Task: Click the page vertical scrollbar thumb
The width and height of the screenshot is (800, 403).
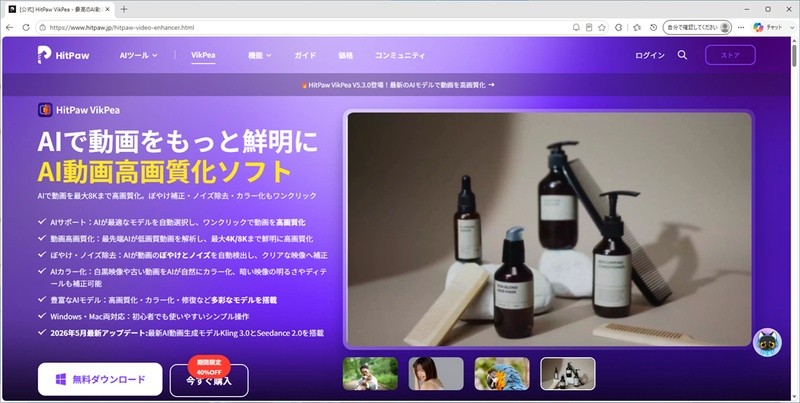Action: coord(794,55)
